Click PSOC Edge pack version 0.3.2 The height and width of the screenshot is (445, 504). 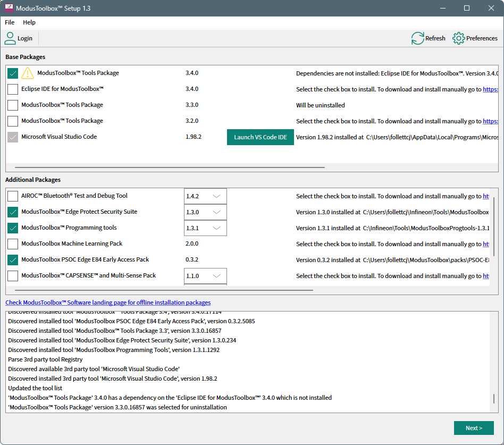192,259
